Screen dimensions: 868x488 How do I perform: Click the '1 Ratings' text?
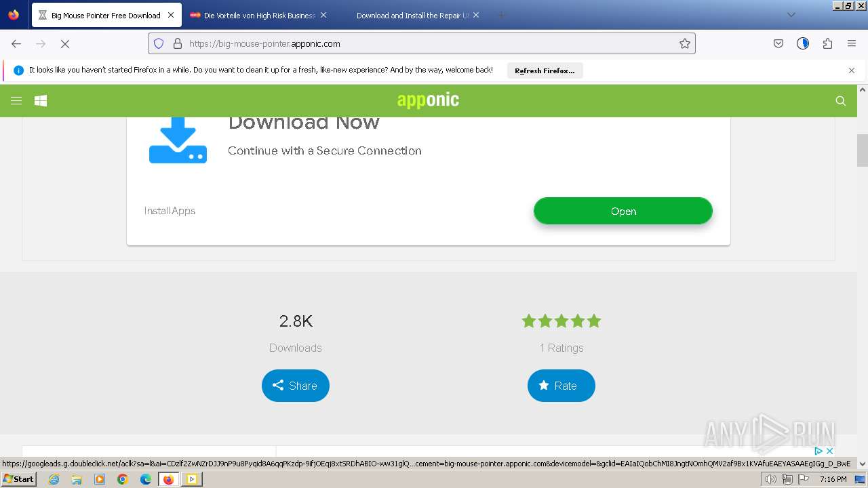(561, 348)
